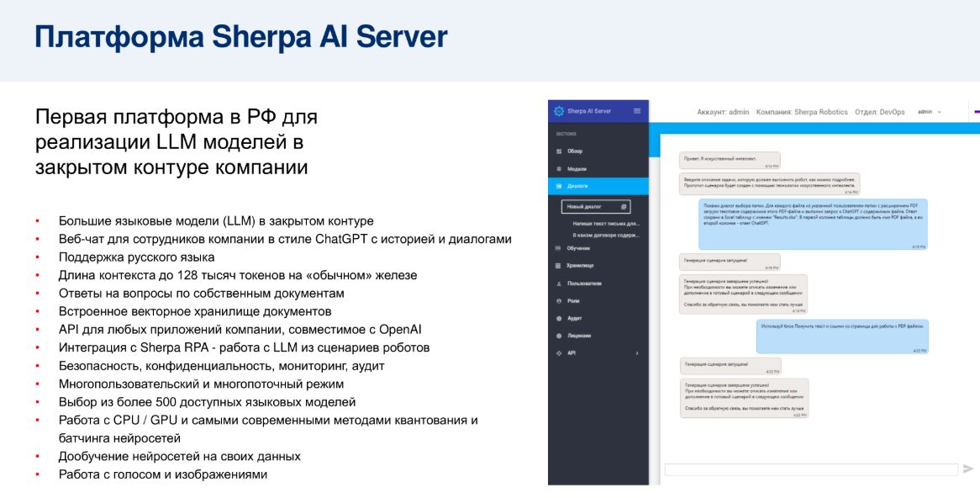The height and width of the screenshot is (498, 980).
Task: Click the blue 'Используй блок Получить текст' message
Action: click(x=842, y=336)
